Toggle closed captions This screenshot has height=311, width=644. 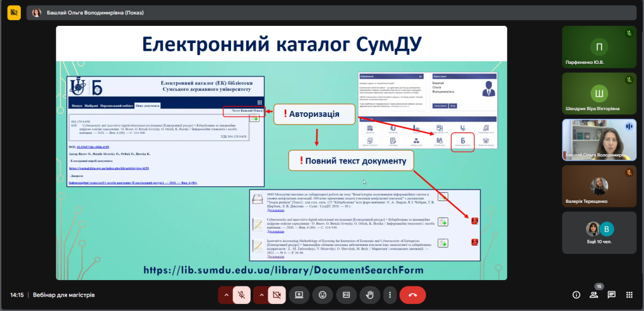(x=346, y=295)
